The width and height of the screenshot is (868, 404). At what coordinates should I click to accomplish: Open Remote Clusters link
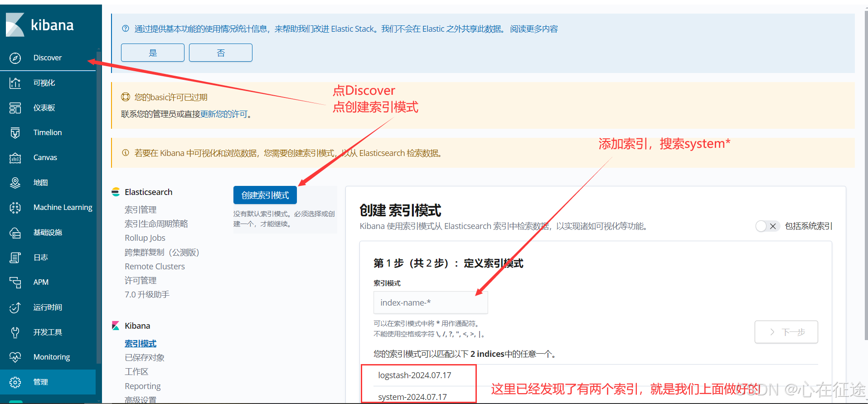click(x=155, y=266)
